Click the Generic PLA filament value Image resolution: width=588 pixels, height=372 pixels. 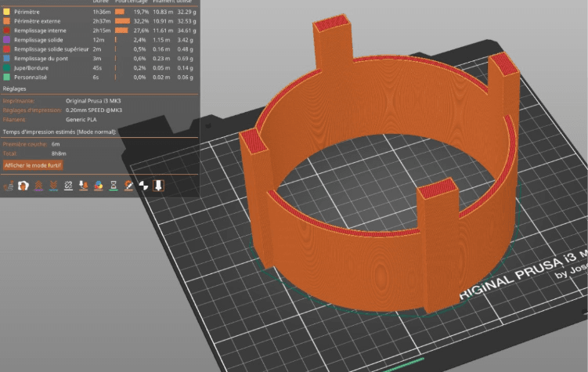pyautogui.click(x=81, y=120)
